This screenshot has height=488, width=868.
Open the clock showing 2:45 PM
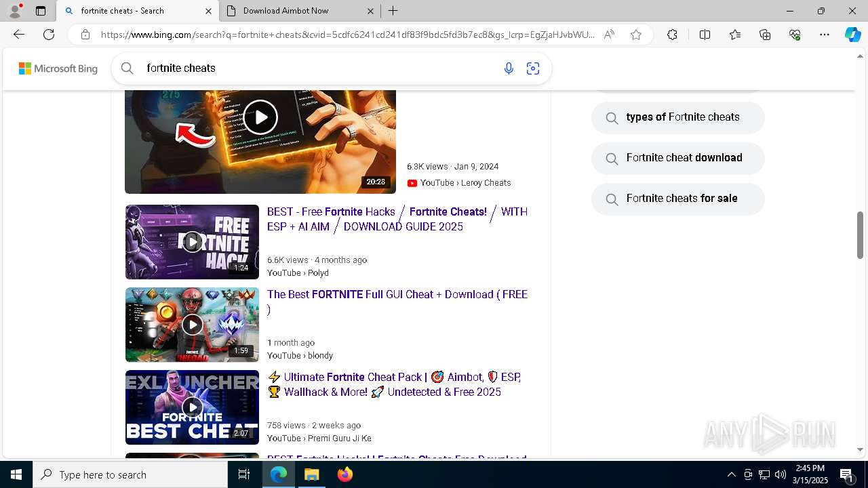tap(810, 474)
